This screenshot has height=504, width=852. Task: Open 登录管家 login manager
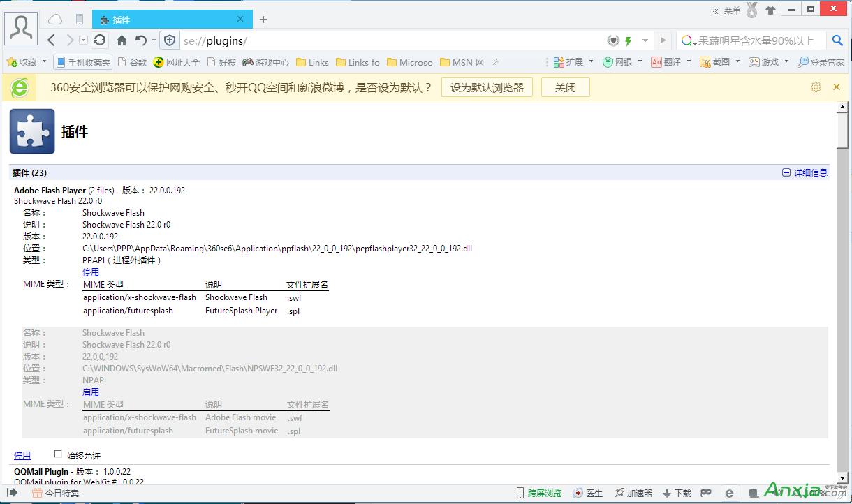pyautogui.click(x=821, y=62)
